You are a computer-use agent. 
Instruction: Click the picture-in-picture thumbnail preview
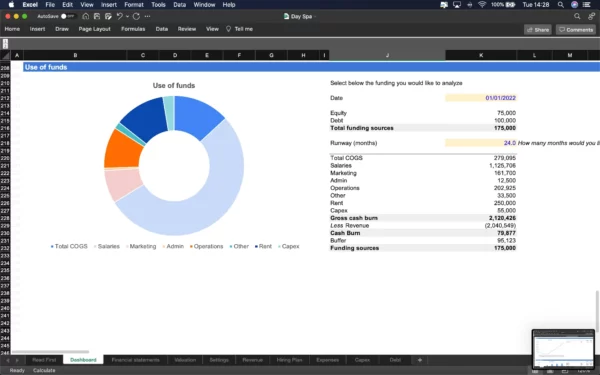(x=563, y=349)
